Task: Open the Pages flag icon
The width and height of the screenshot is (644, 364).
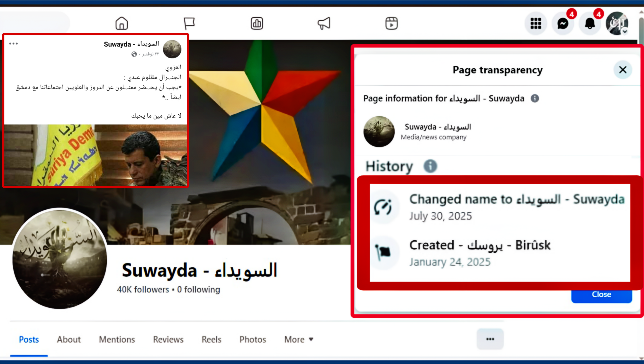Action: (x=189, y=23)
